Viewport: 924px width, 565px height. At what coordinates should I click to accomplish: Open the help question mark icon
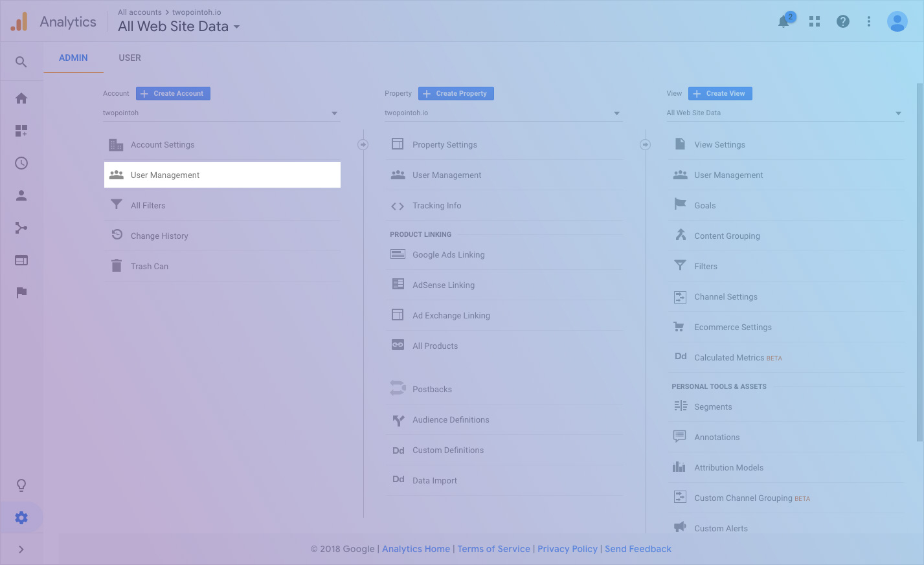(x=843, y=21)
